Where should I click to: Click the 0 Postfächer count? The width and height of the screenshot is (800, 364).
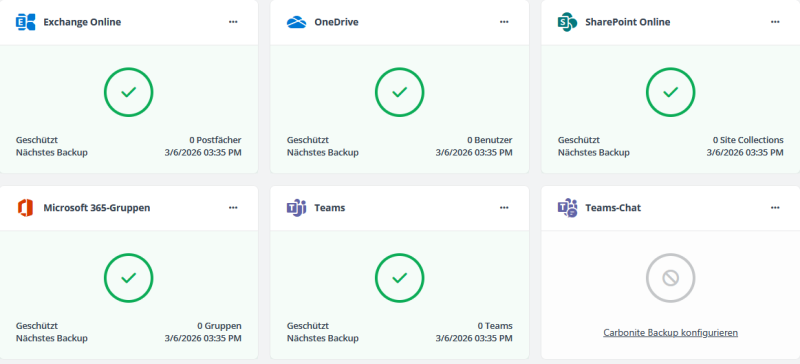point(215,140)
